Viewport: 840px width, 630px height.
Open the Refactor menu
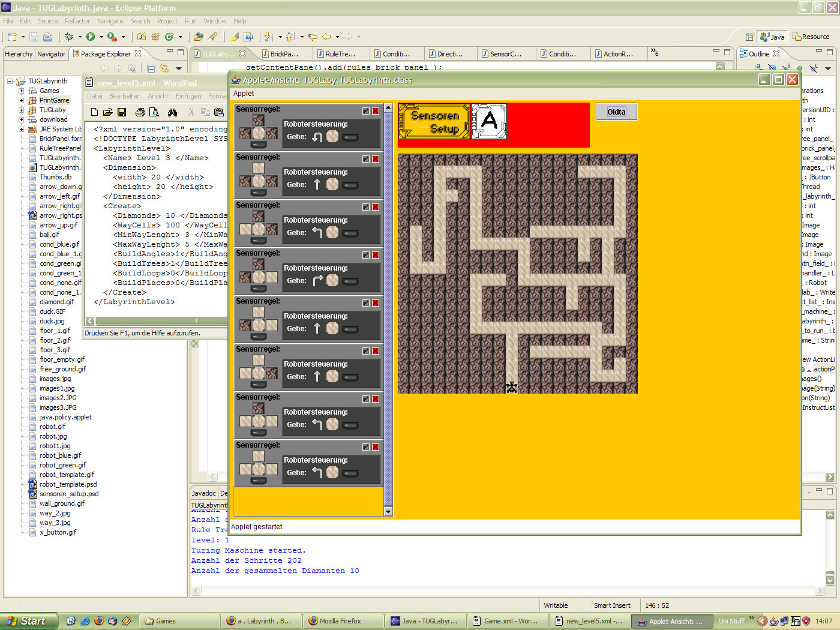(77, 21)
